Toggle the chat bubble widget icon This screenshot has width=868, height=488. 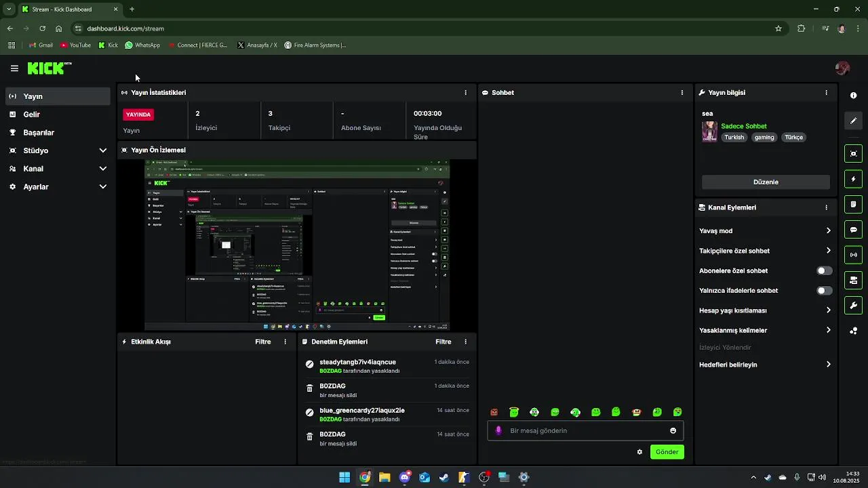[x=853, y=230]
